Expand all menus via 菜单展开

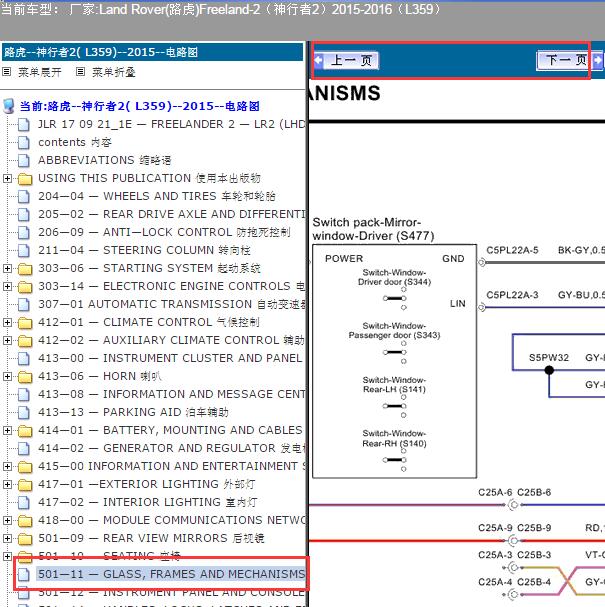(x=39, y=72)
